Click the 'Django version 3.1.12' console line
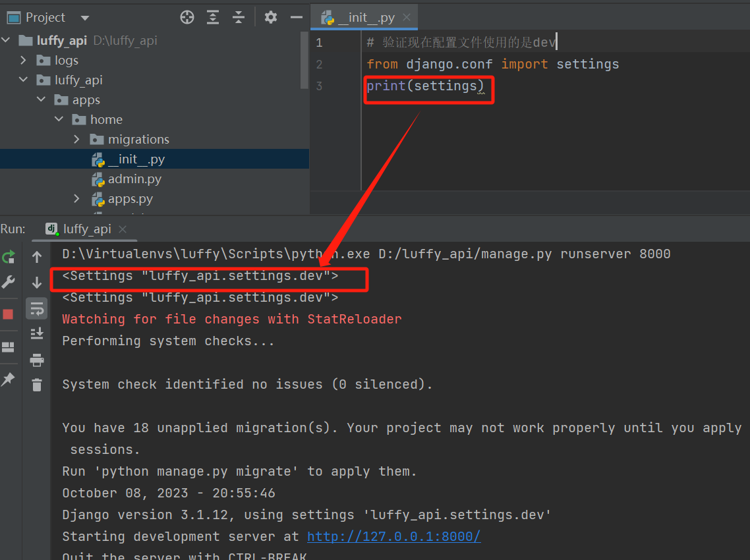Image resolution: width=750 pixels, height=560 pixels. [x=306, y=515]
